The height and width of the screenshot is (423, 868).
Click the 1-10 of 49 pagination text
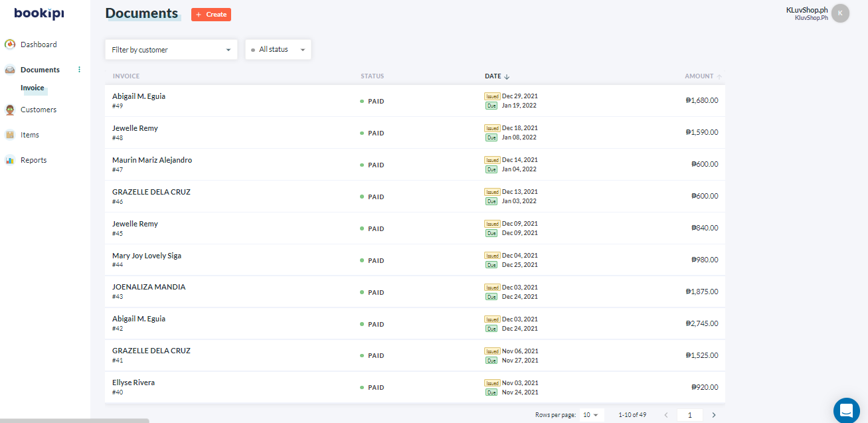[x=632, y=415]
